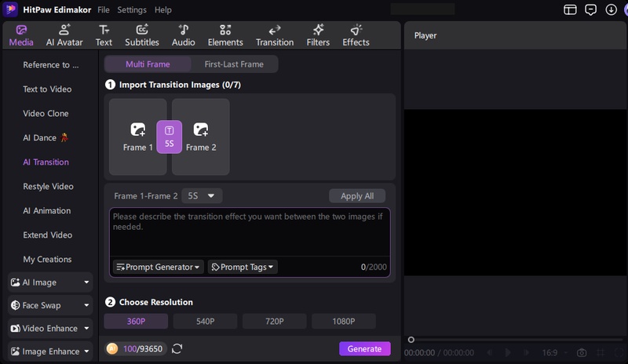Click the 100/93650 credits value

143,349
